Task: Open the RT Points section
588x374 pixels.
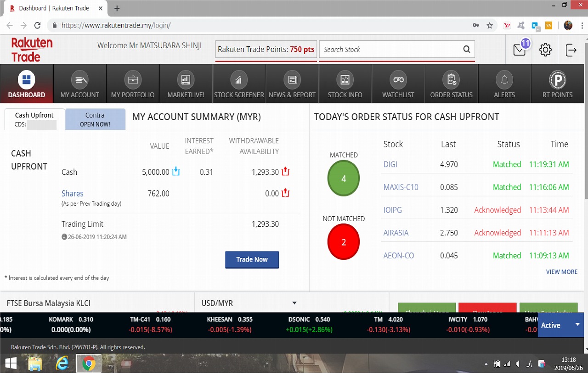Action: coord(557,84)
